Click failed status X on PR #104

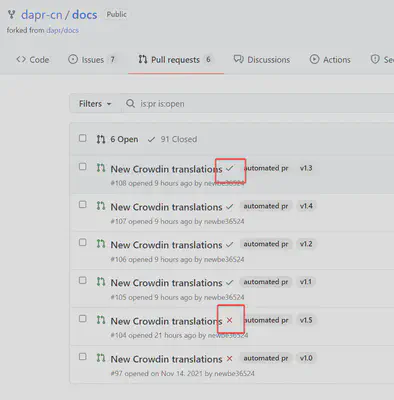pos(229,320)
